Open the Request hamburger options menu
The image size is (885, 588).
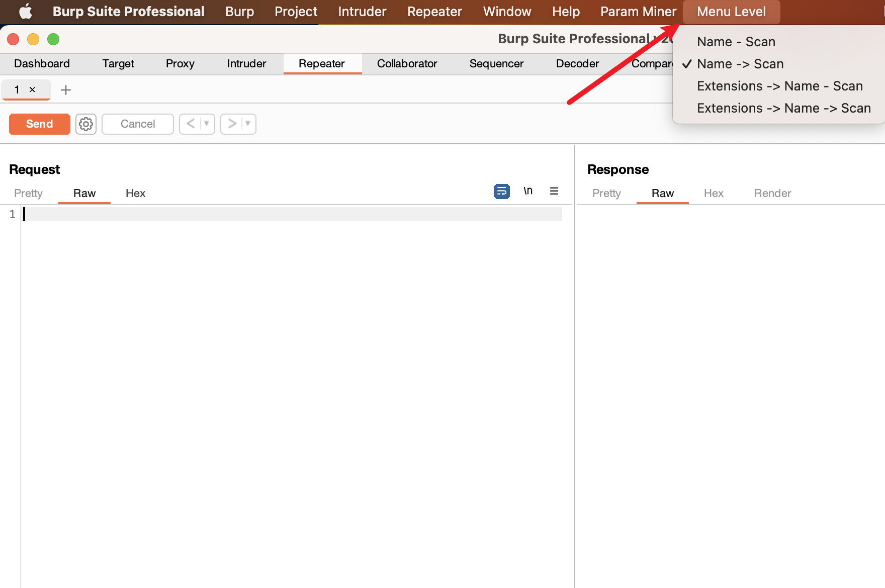click(x=554, y=191)
